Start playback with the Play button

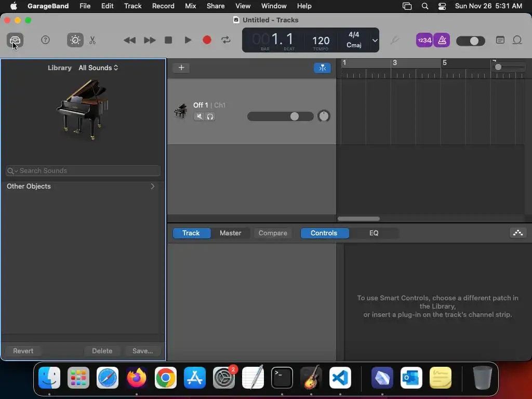(x=188, y=40)
